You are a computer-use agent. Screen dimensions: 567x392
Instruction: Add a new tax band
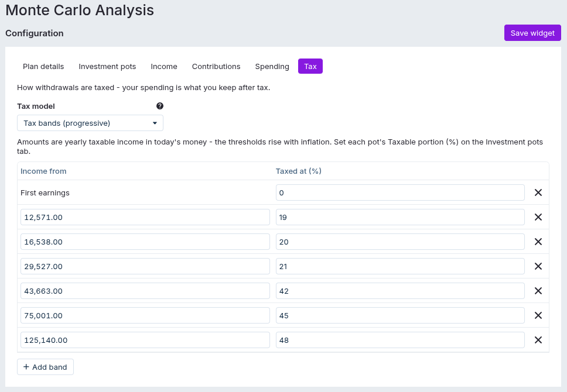[45, 367]
